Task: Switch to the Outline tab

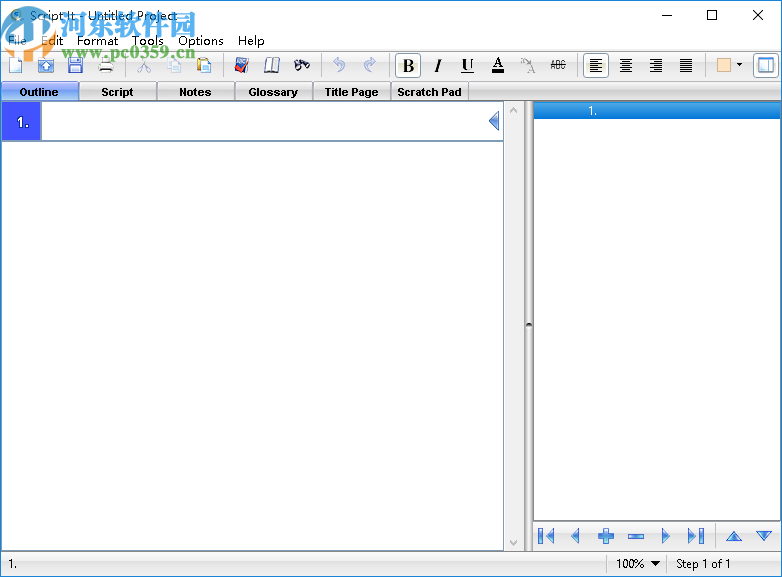Action: 39,92
